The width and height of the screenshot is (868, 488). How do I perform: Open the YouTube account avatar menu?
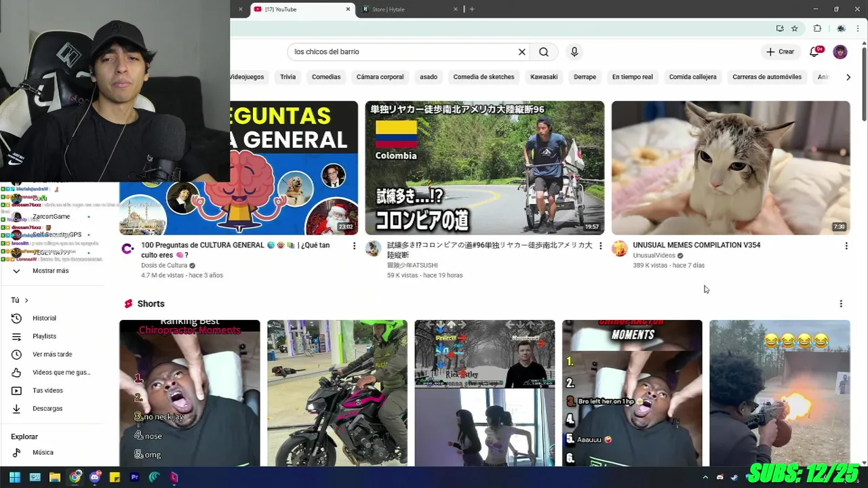(840, 52)
